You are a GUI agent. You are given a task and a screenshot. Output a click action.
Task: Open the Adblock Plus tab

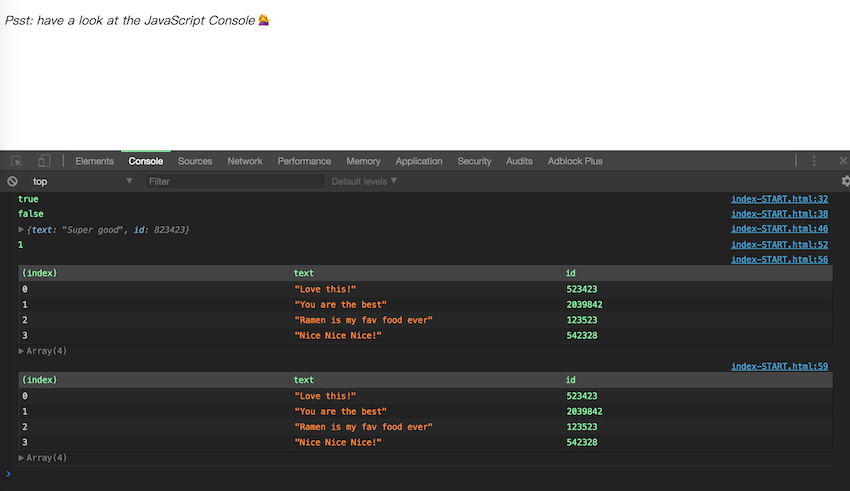(x=575, y=161)
